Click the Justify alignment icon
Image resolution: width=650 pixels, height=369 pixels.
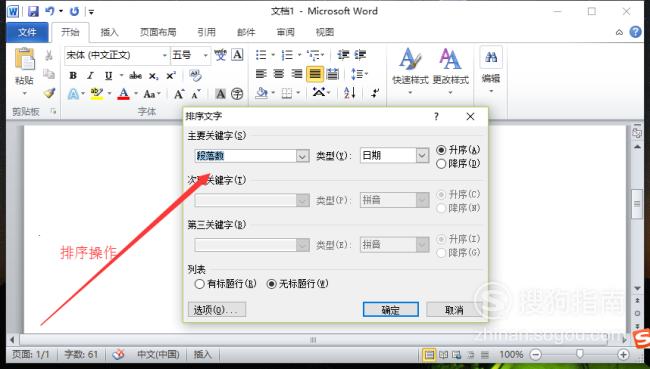pyautogui.click(x=315, y=74)
